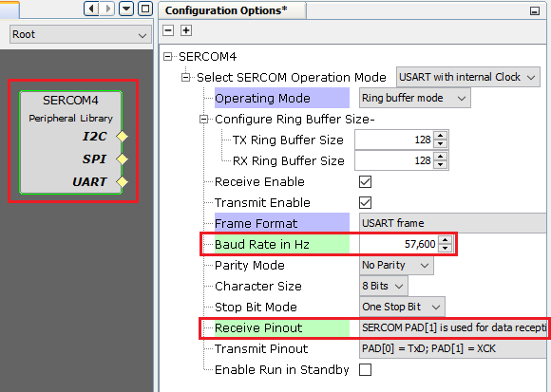Click the expand all plus icon
The image size is (551, 392).
tap(186, 30)
